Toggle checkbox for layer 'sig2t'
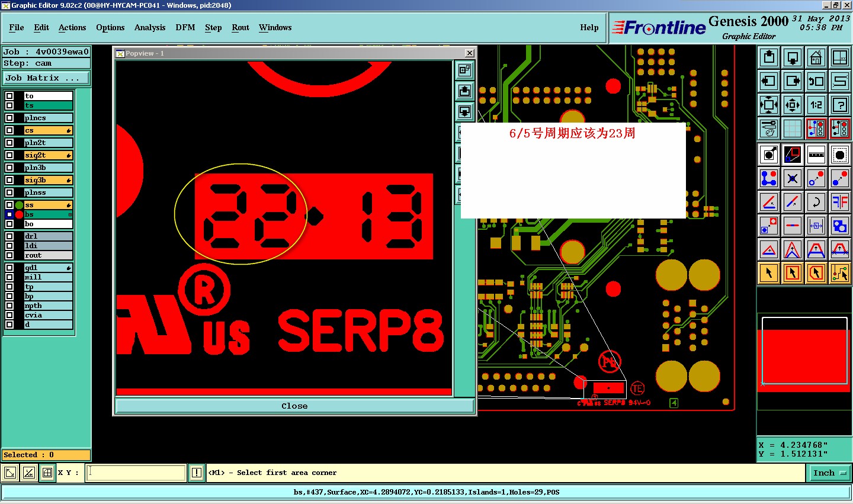Screen dimensions: 853x504 click(x=9, y=155)
